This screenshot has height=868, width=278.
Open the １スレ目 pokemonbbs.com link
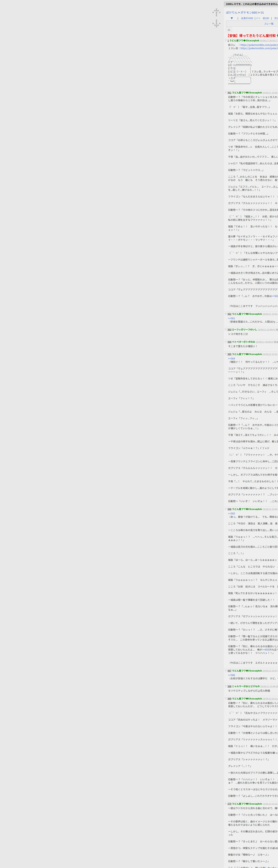click(259, 48)
